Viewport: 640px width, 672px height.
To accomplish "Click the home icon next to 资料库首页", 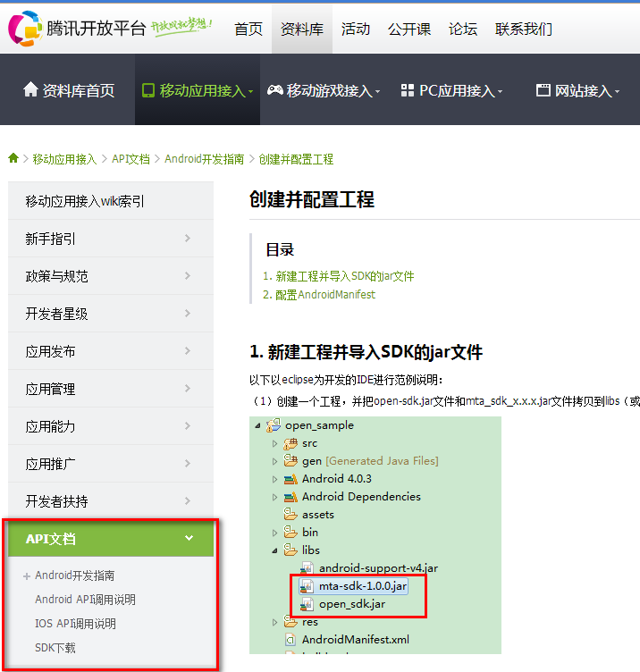I will click(30, 89).
